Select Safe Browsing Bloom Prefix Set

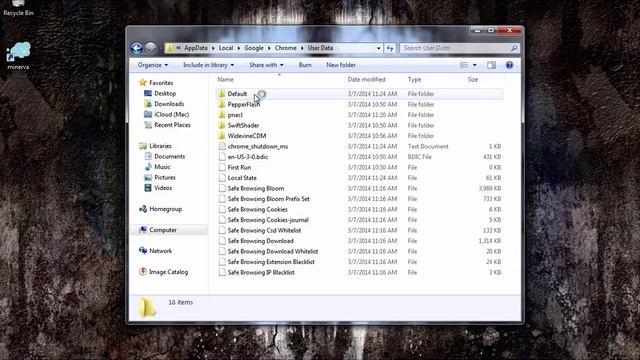click(x=269, y=199)
